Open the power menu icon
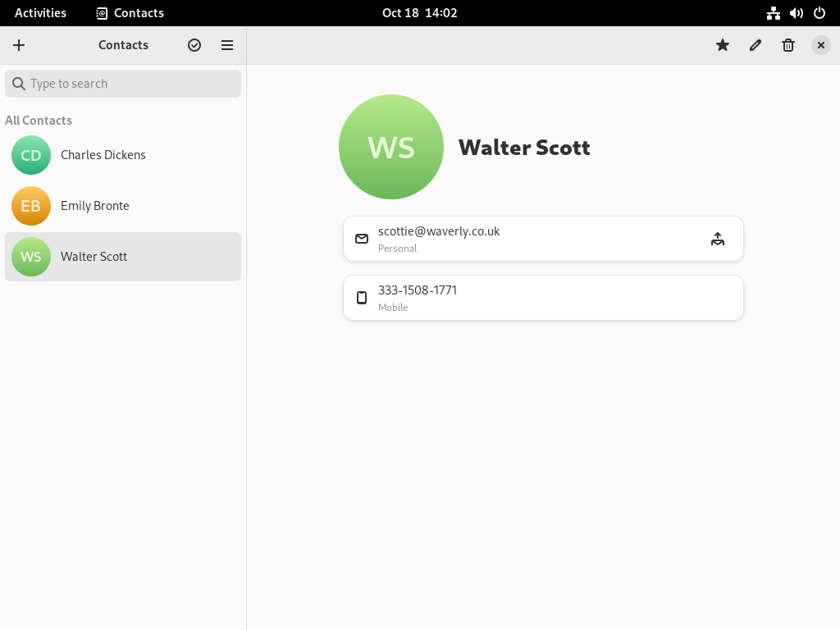Viewport: 840px width, 630px height. pos(819,13)
